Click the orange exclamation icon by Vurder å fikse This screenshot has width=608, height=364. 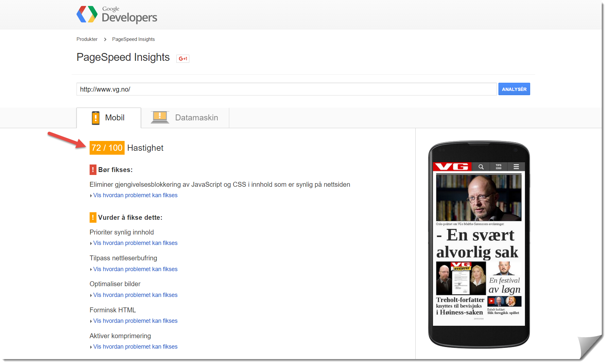point(93,217)
